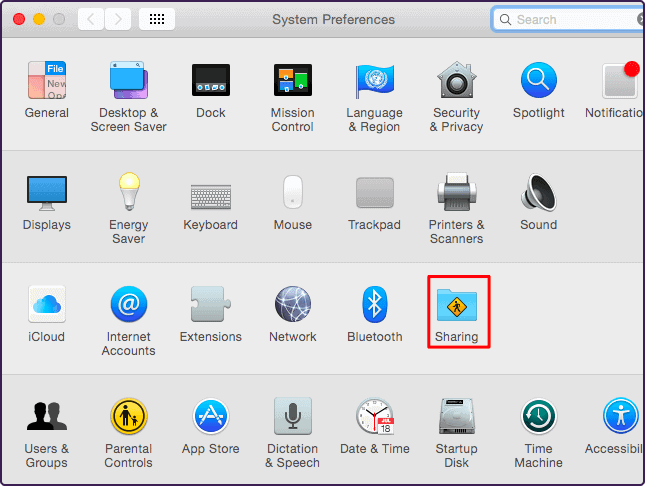Screen dimensions: 645x486
Task: Click the back navigation arrow
Action: [x=91, y=19]
